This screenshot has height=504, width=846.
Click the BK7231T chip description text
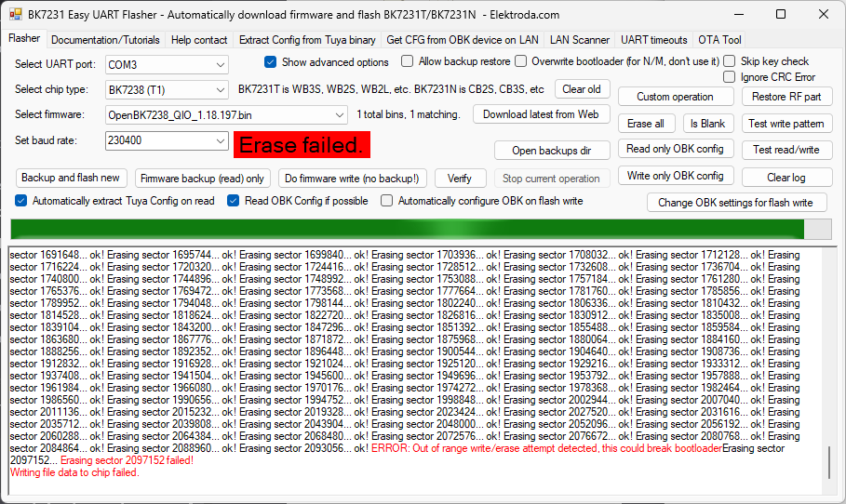tap(391, 89)
